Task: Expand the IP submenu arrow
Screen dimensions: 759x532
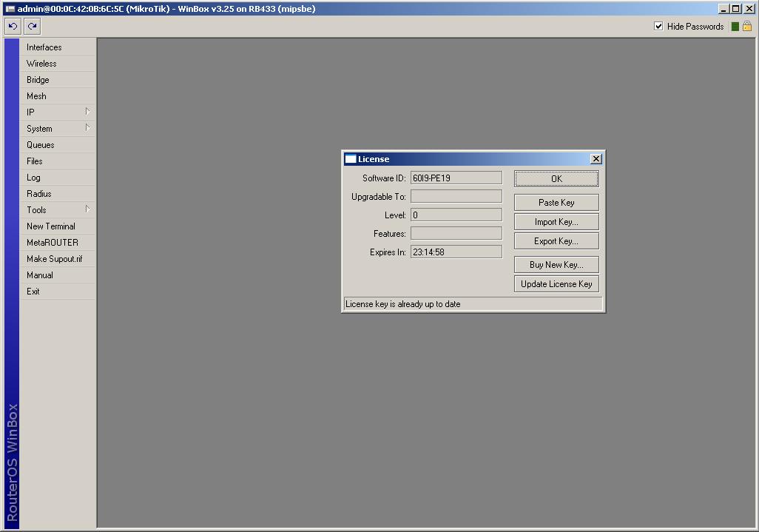Action: tap(87, 111)
